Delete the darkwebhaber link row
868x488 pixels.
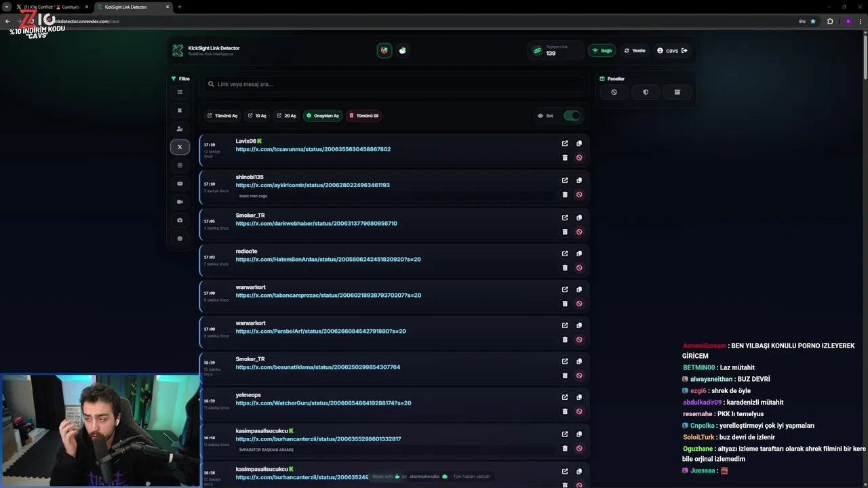(565, 232)
